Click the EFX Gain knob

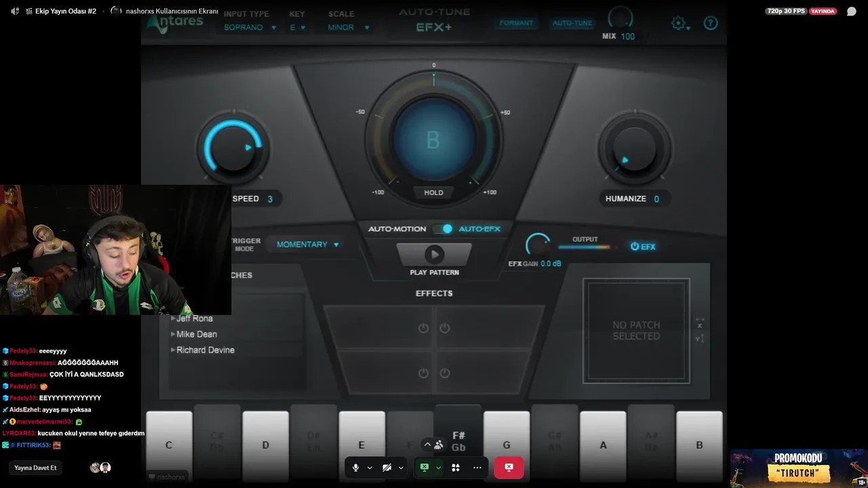tap(538, 245)
